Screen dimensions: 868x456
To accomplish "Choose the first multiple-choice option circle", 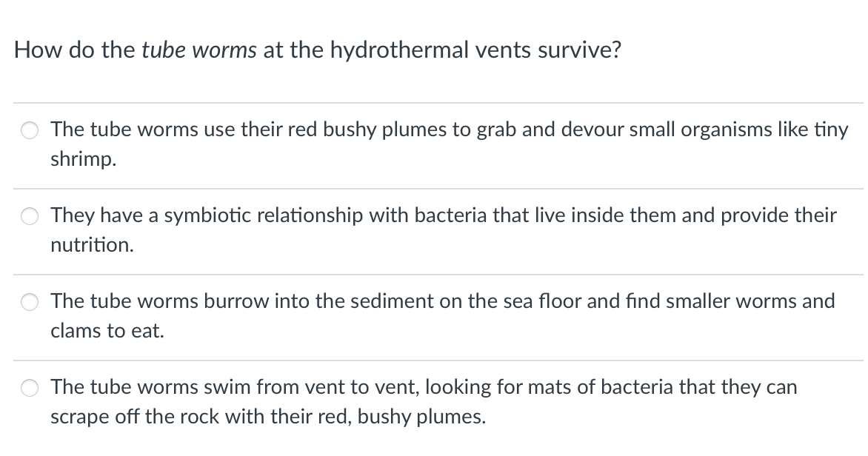I will [x=30, y=130].
